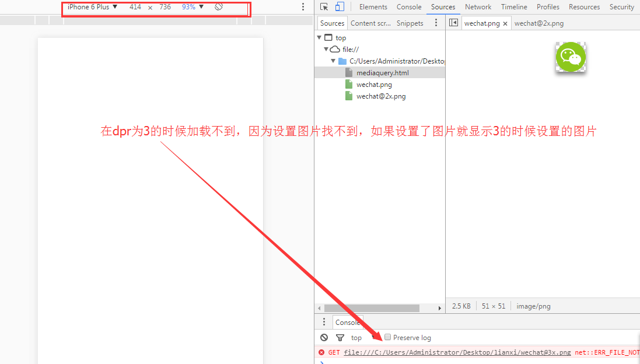Switch to the Network panel tab

point(478,7)
